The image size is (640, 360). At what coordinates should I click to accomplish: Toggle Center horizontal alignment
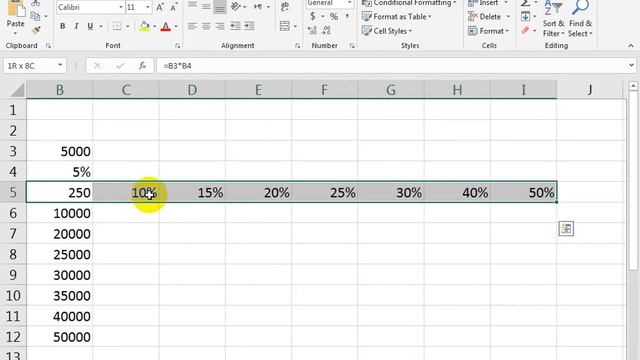point(206,26)
